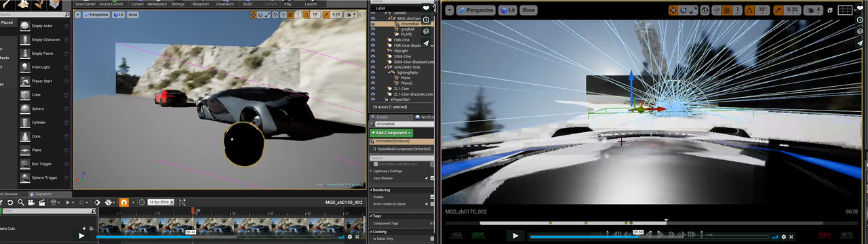Screen dimensions: 868x244
Task: Select Cone shape in Place Actors list
Action: [45, 136]
